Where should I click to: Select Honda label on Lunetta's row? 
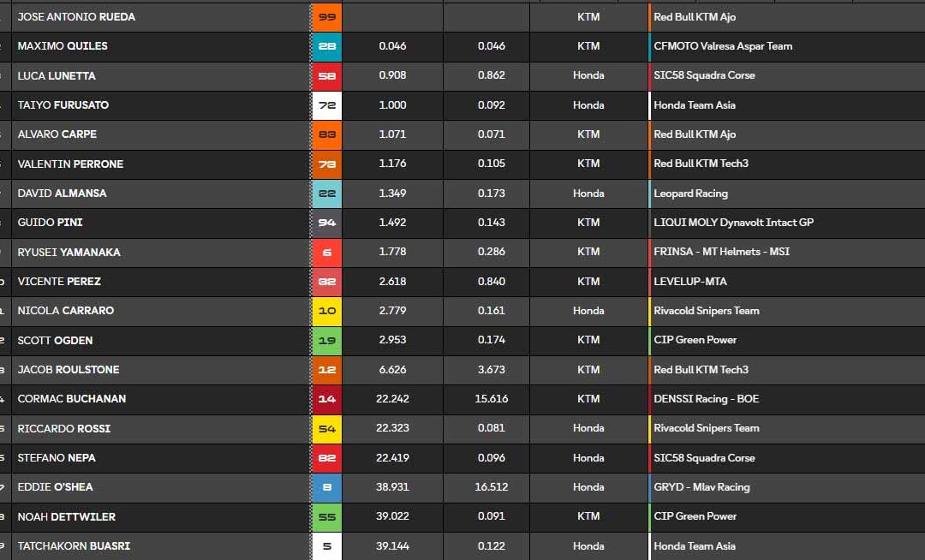coord(588,75)
